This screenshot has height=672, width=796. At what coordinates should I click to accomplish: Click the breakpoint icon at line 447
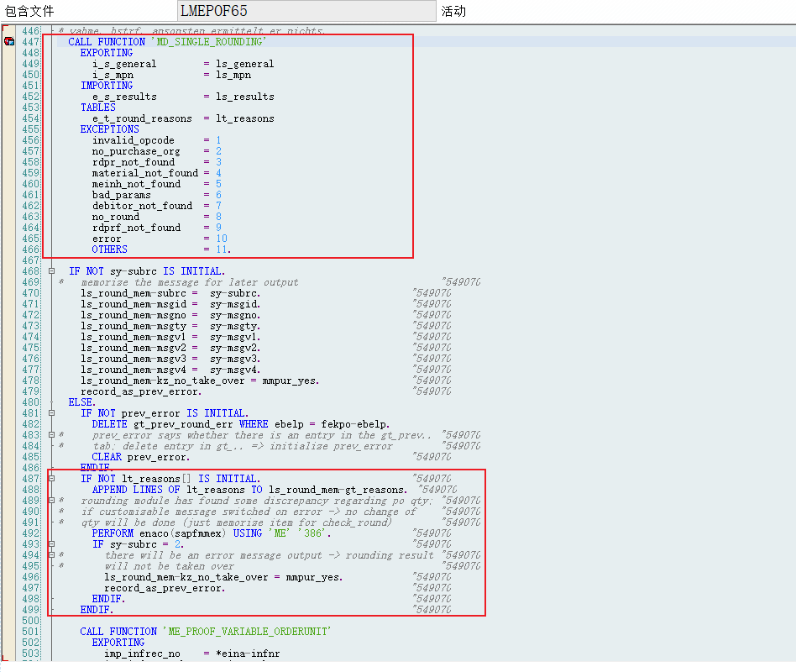pyautogui.click(x=9, y=42)
